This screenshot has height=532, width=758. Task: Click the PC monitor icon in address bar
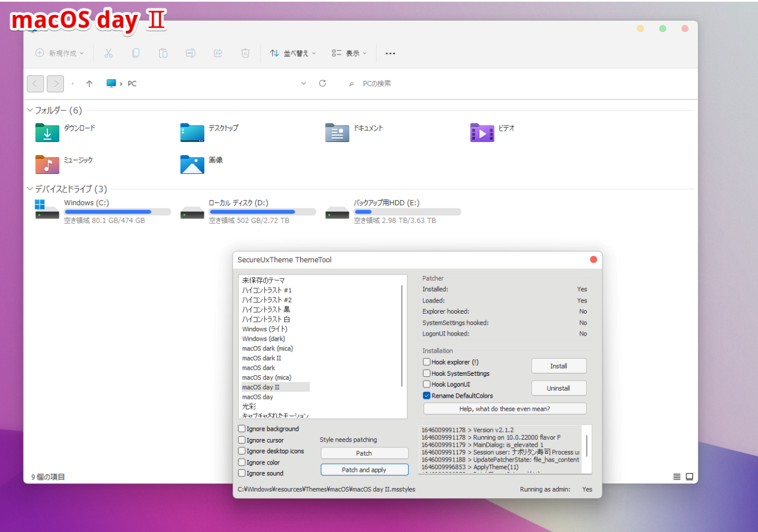point(111,83)
